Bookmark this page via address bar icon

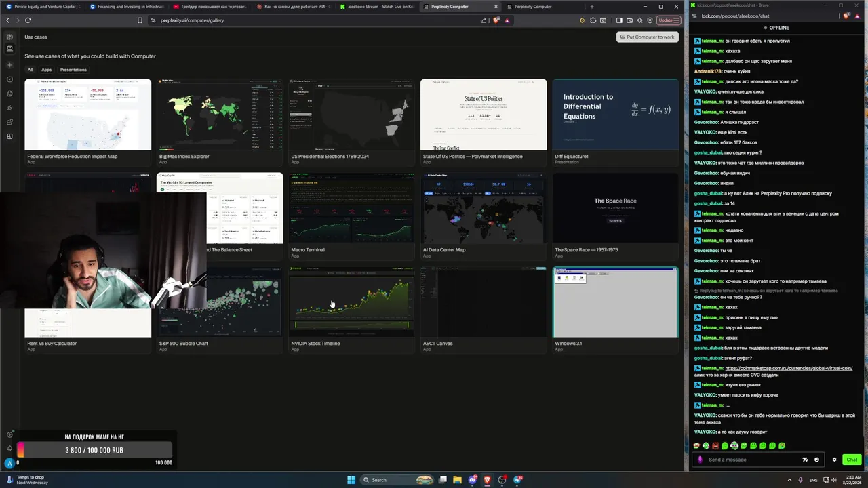tap(140, 20)
